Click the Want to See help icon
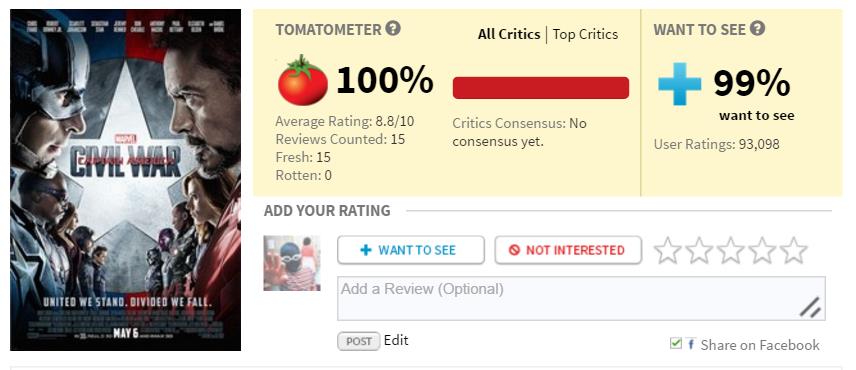This screenshot has width=856, height=370. [757, 28]
